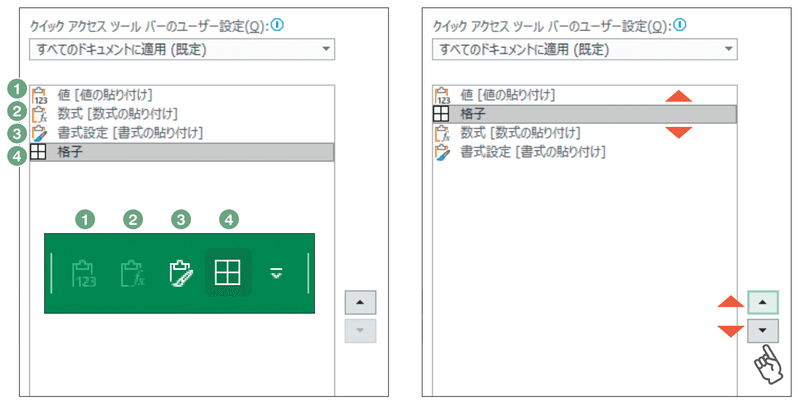Select 書式設定 [書式の貼り付け] in left list

pos(182,133)
